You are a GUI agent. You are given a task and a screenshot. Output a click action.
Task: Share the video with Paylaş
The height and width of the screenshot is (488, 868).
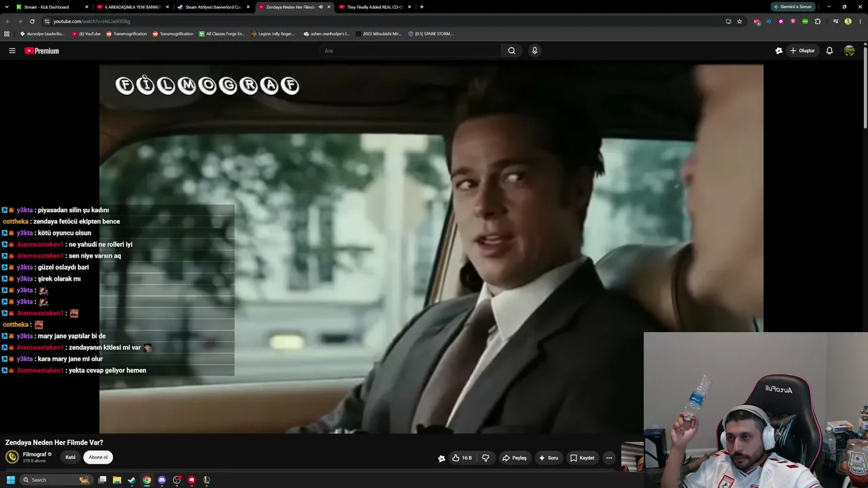514,458
